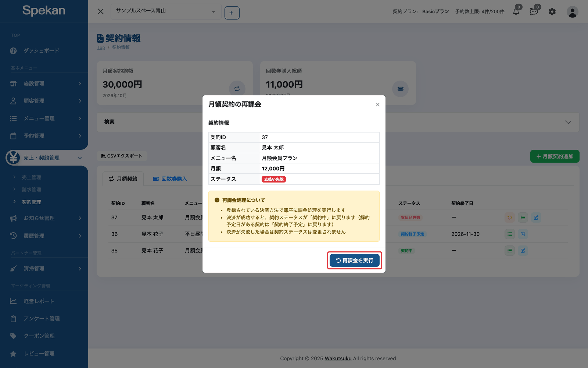Click the ticket icon on 回数券購入総額 card
The height and width of the screenshot is (368, 588).
[400, 89]
